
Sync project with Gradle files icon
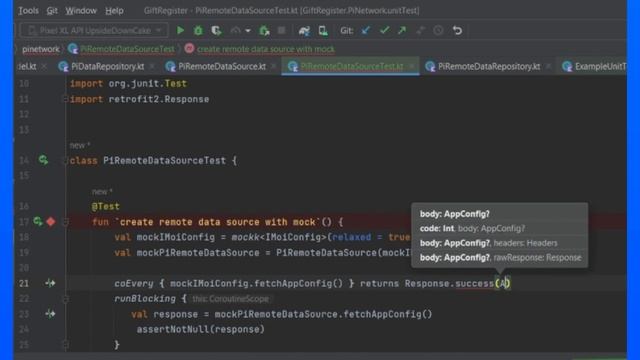pos(304,30)
